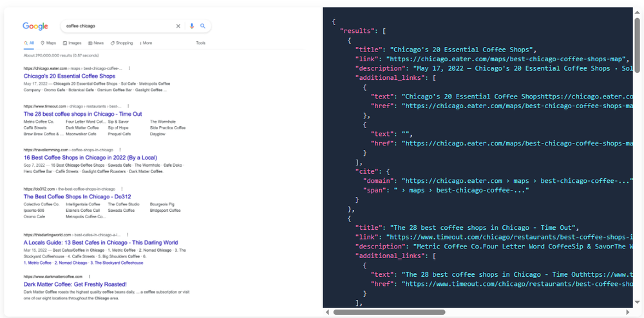Start voice search with the microphone icon
This screenshot has width=644, height=318.
[191, 26]
